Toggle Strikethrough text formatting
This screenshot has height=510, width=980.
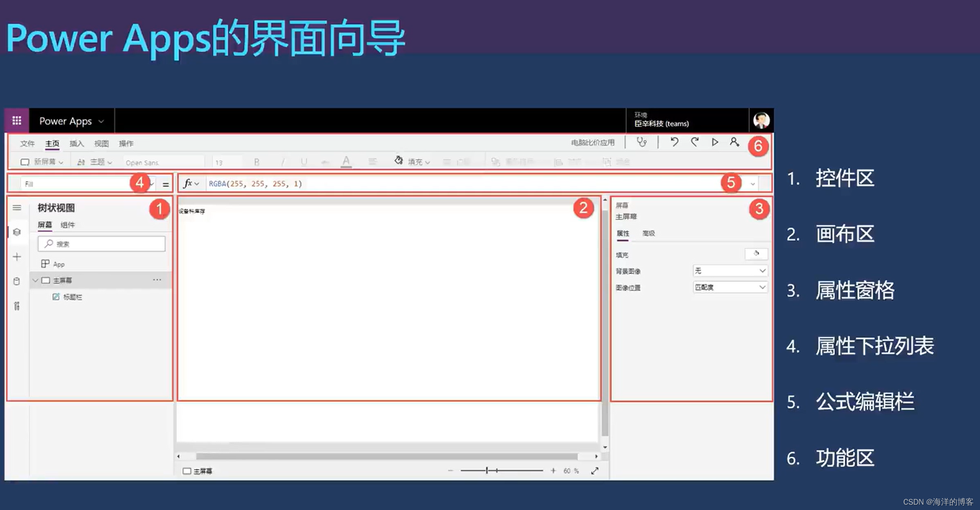point(325,162)
